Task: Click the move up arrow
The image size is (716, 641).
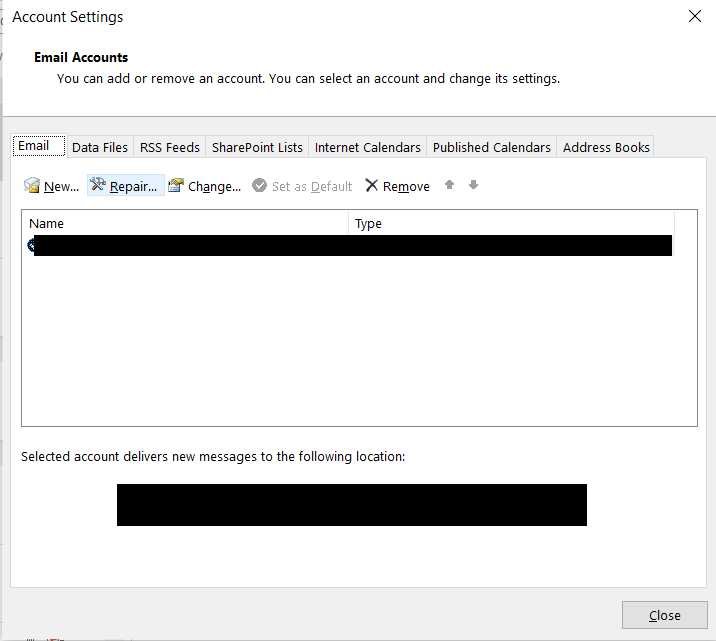Action: [x=450, y=185]
